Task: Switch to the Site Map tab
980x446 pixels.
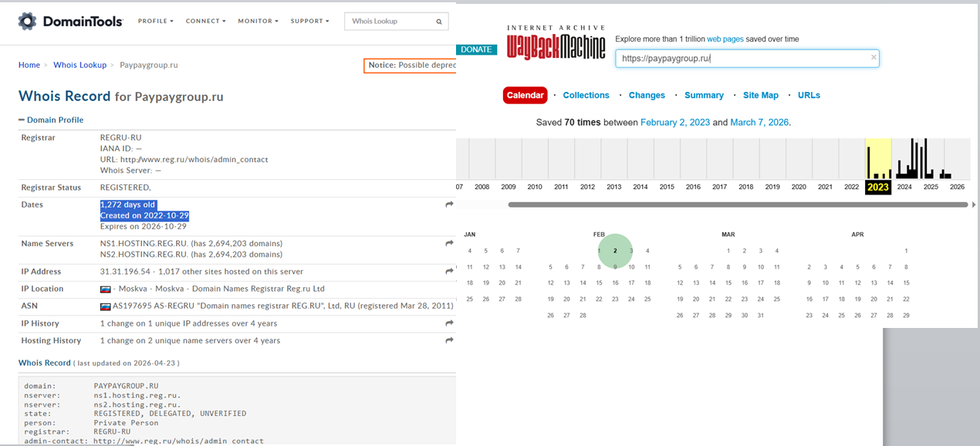Action: pos(761,95)
